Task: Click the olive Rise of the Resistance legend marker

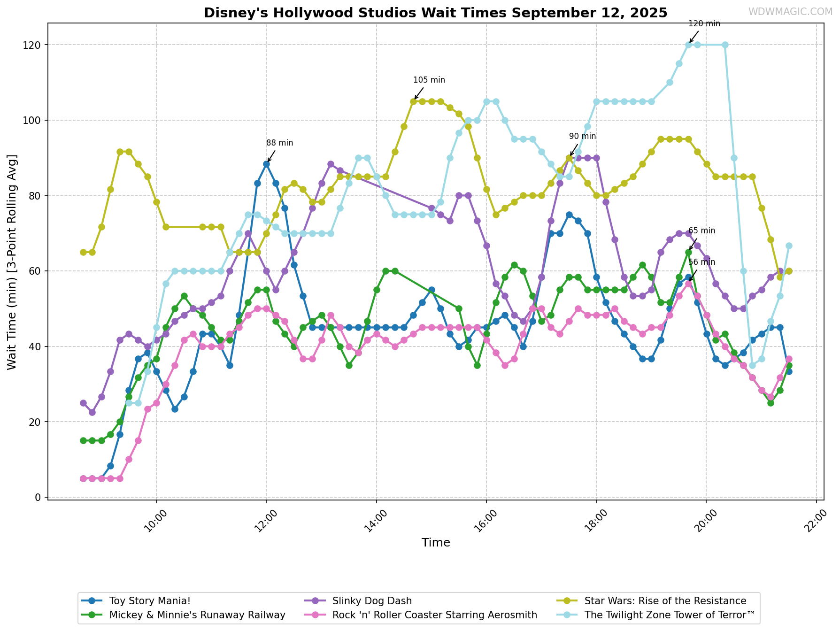Action: pos(567,601)
